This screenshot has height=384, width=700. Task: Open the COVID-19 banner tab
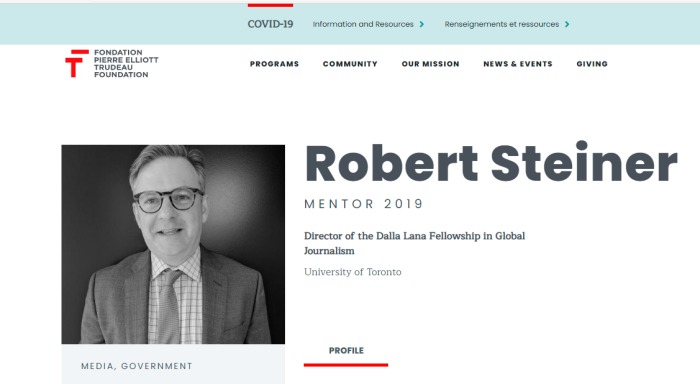tap(270, 24)
